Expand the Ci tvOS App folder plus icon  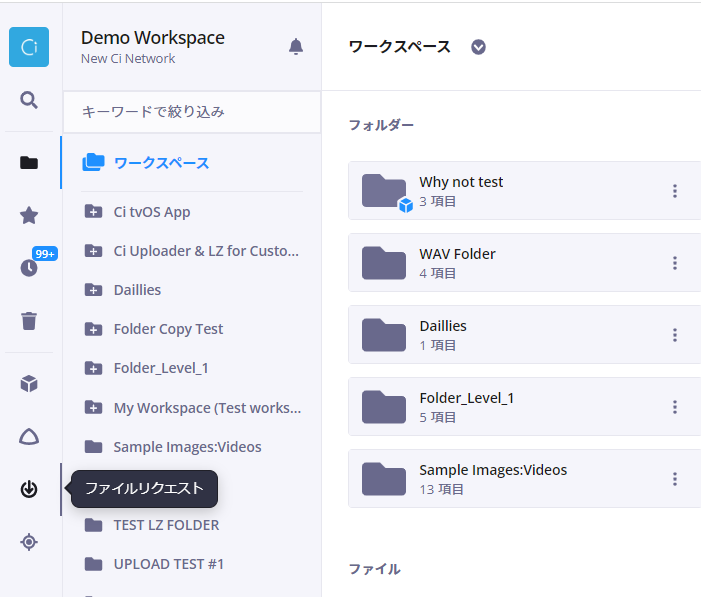click(93, 212)
